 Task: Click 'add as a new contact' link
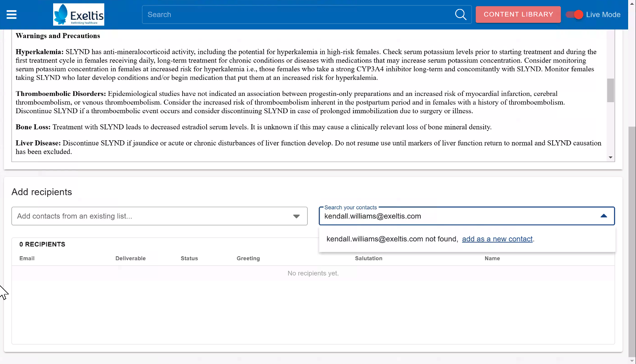pyautogui.click(x=497, y=239)
